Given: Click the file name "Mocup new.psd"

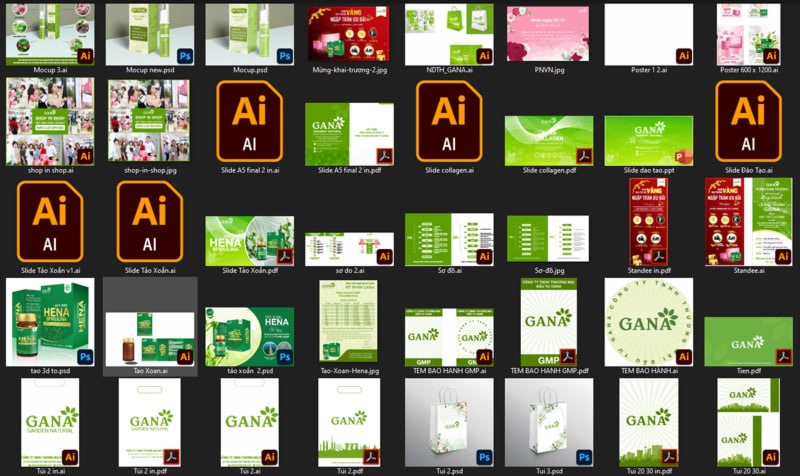Looking at the screenshot, I should tap(149, 70).
